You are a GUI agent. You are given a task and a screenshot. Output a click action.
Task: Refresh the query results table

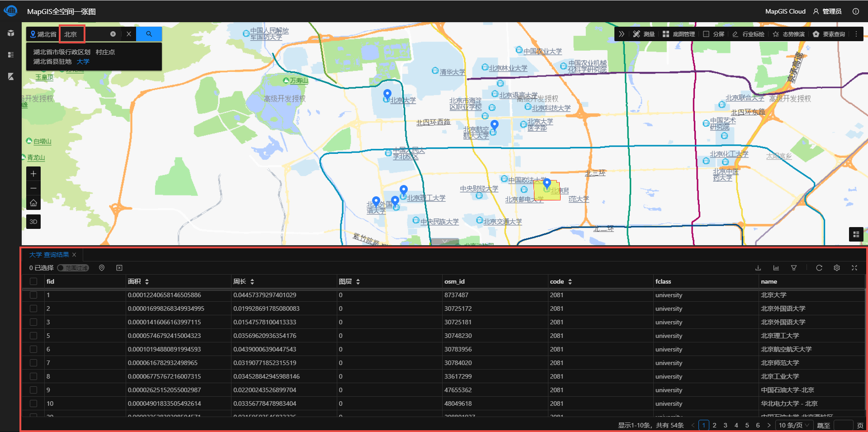[x=819, y=268]
